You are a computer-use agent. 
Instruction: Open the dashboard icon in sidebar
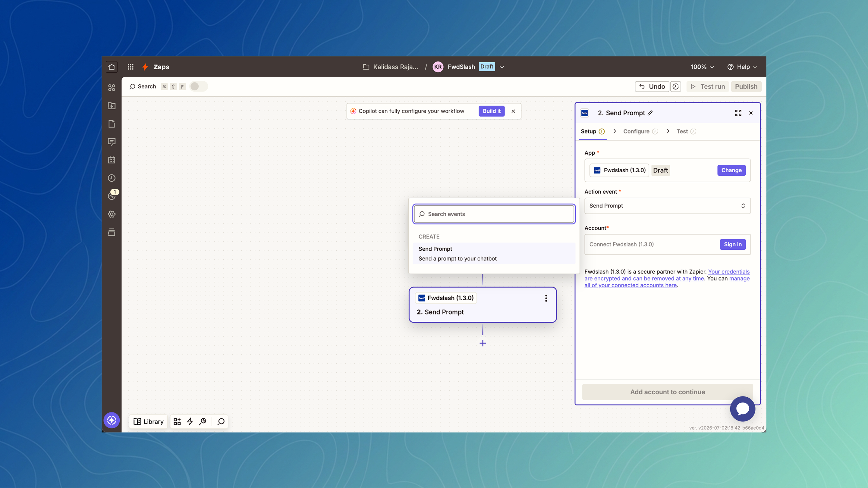[112, 88]
